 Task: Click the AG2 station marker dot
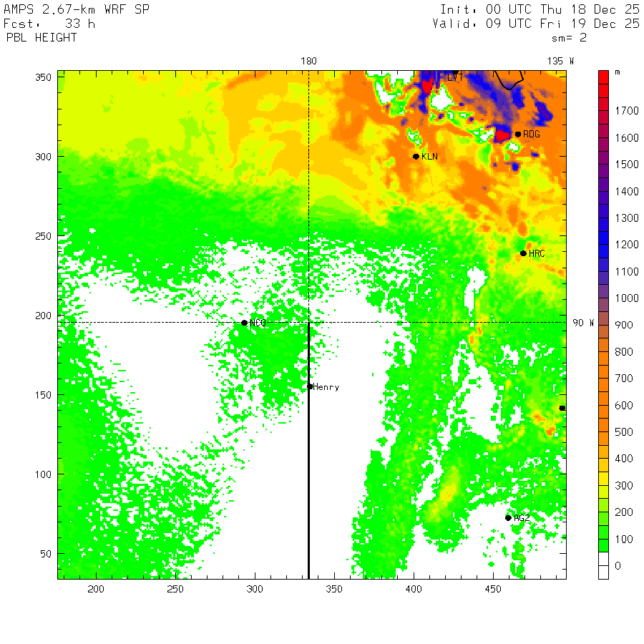click(x=508, y=518)
